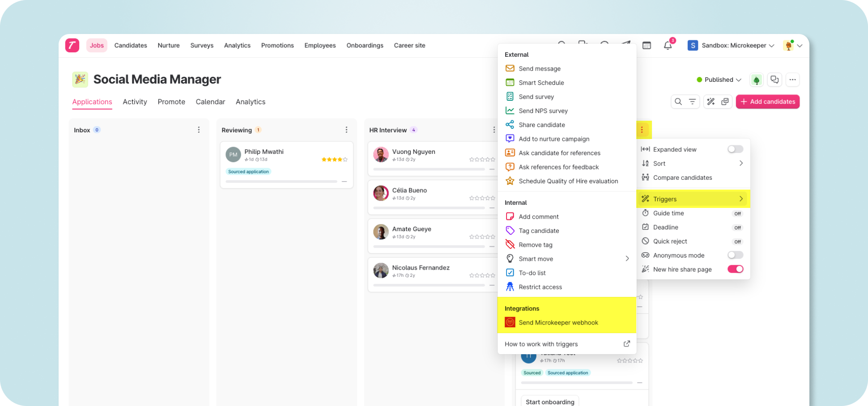Click the Sourced application tag on Philip Mwathi
Image resolution: width=868 pixels, height=406 pixels.
pos(248,171)
